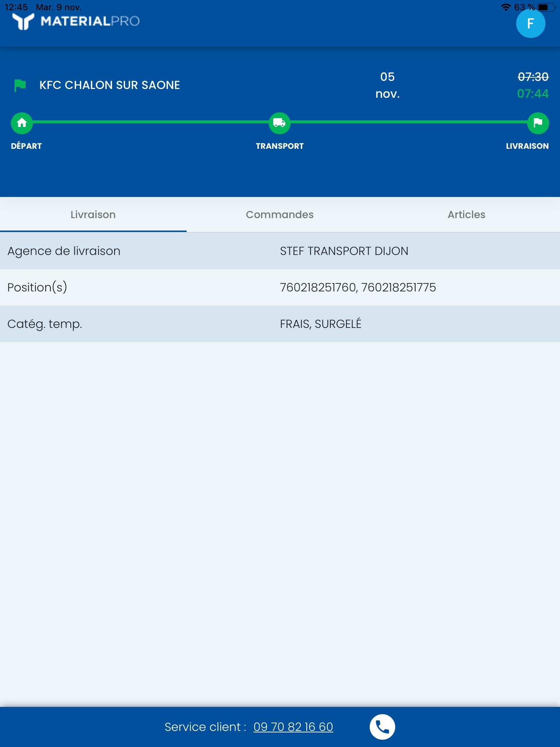
Task: Select the STEF TRANSPORT DIJON value
Action: [x=344, y=251]
